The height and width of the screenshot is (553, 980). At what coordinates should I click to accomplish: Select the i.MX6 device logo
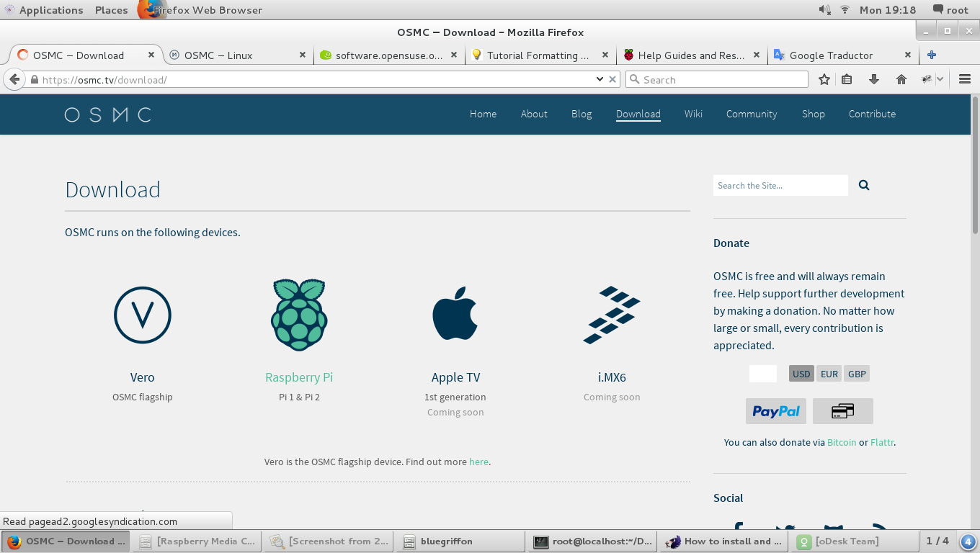(611, 315)
